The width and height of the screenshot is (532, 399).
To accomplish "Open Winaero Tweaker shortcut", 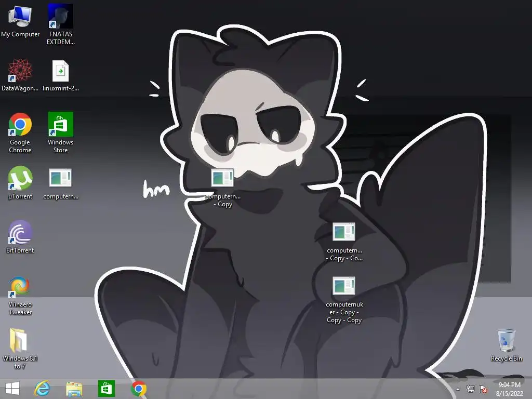I will [x=20, y=296].
